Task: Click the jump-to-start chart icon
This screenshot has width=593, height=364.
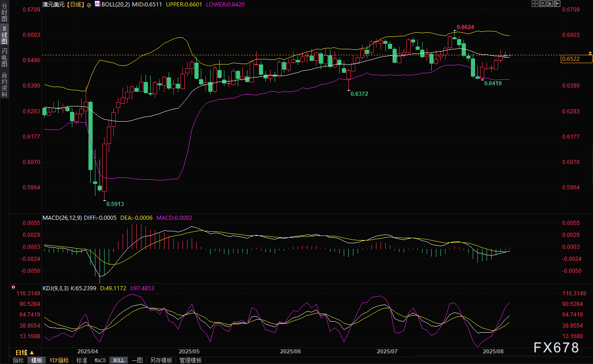Action: pos(542,4)
